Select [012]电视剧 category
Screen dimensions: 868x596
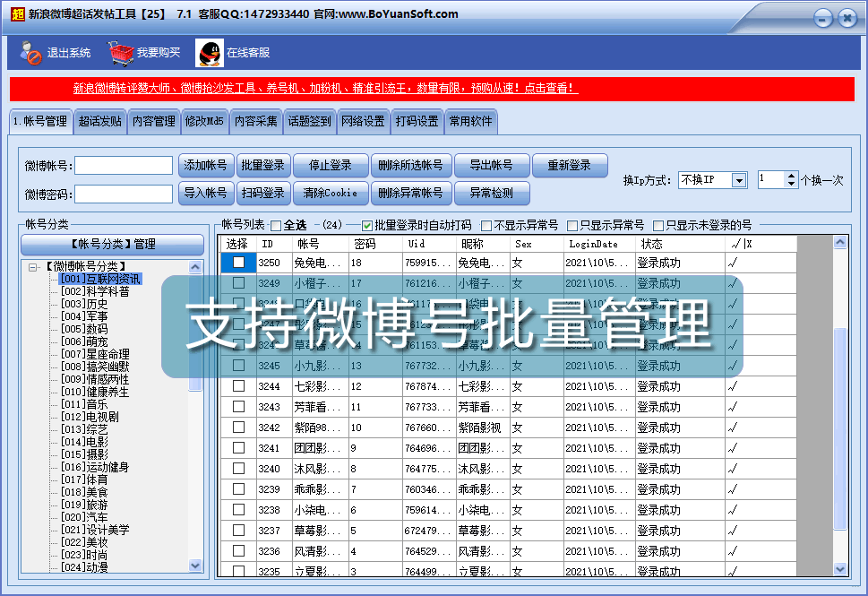[90, 417]
